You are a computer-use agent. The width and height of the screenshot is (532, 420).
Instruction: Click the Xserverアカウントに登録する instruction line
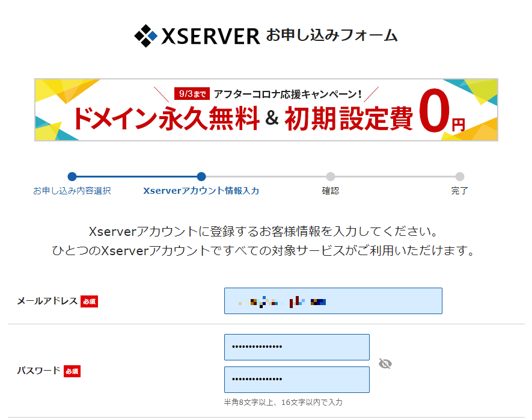point(263,231)
